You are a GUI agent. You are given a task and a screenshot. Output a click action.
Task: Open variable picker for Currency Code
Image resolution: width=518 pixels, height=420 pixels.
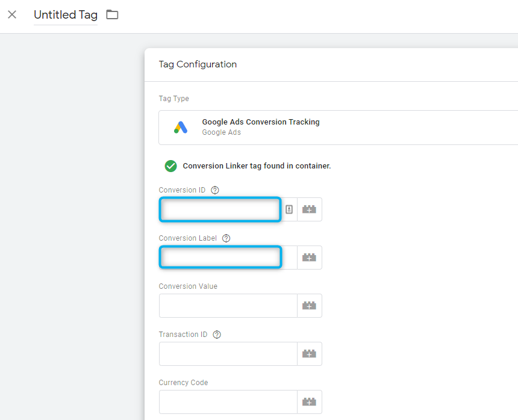coord(310,402)
